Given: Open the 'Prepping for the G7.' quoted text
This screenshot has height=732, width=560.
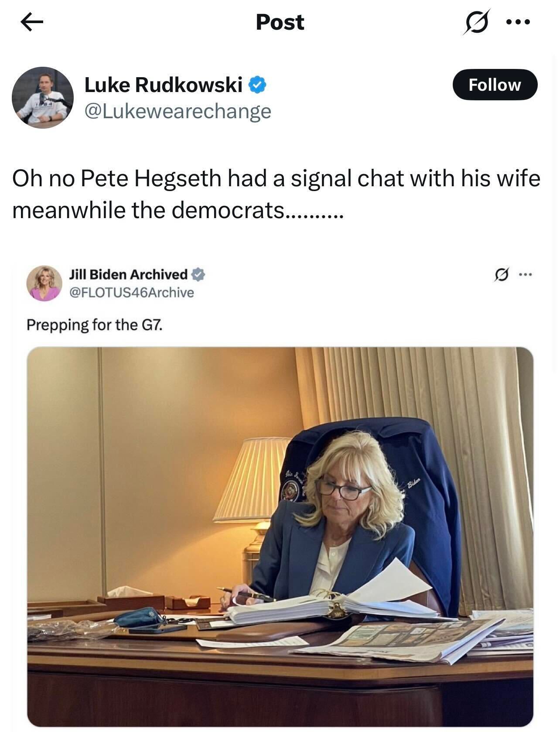Looking at the screenshot, I should click(x=95, y=325).
